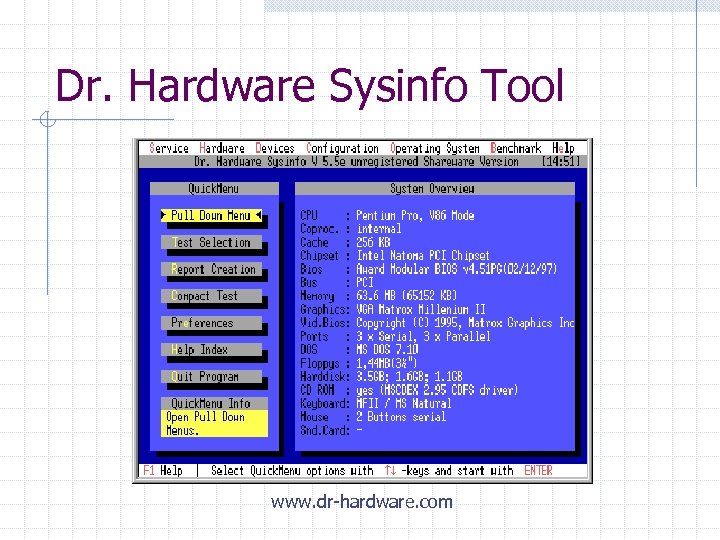
Task: Click Quit Program button
Action: tap(211, 377)
